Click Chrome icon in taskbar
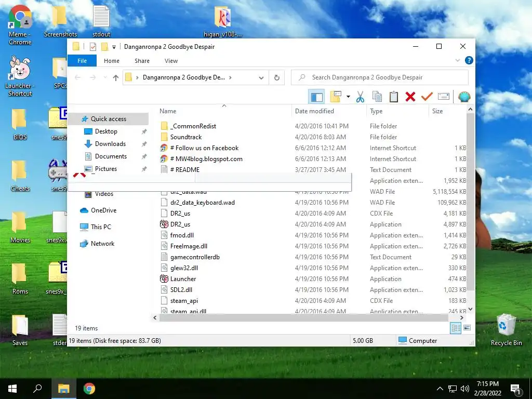Screen dimensions: 532x399 [89, 389]
